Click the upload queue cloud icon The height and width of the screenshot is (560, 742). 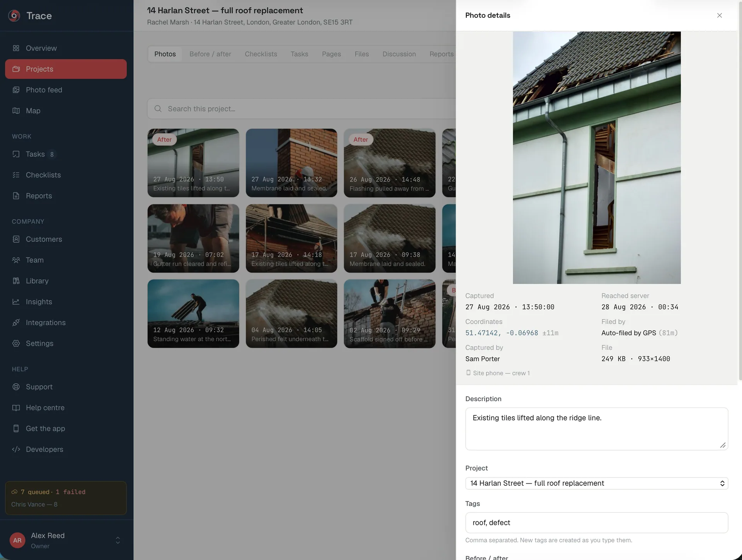coord(14,492)
